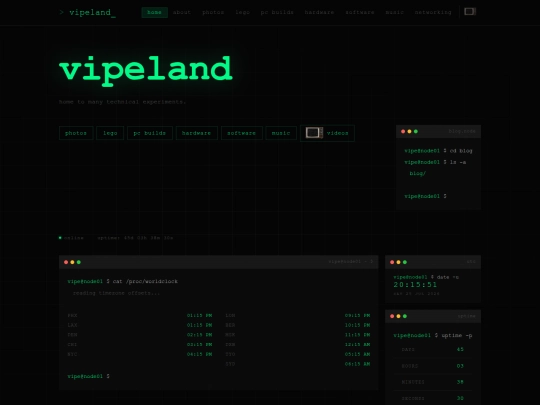Click the 'home to many technical experiments.' tagline
Image resolution: width=540 pixels, height=405 pixels.
point(122,102)
